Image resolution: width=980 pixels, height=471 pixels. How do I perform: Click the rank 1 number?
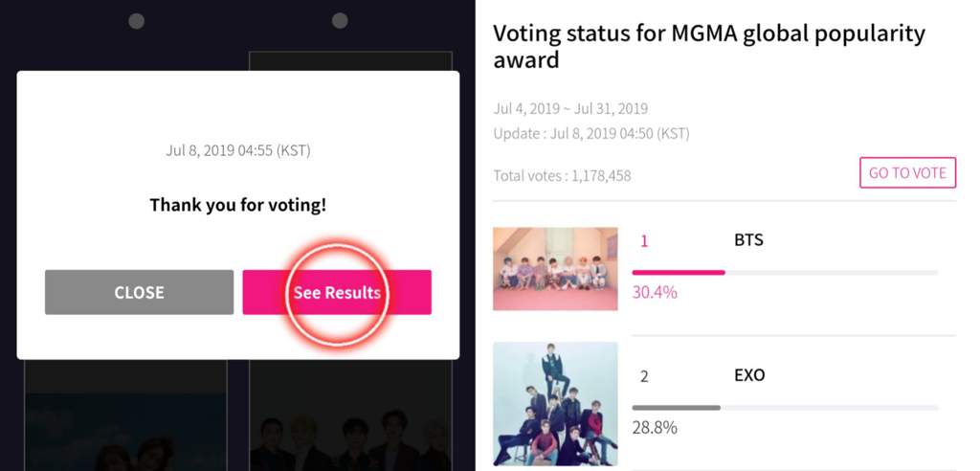644,241
